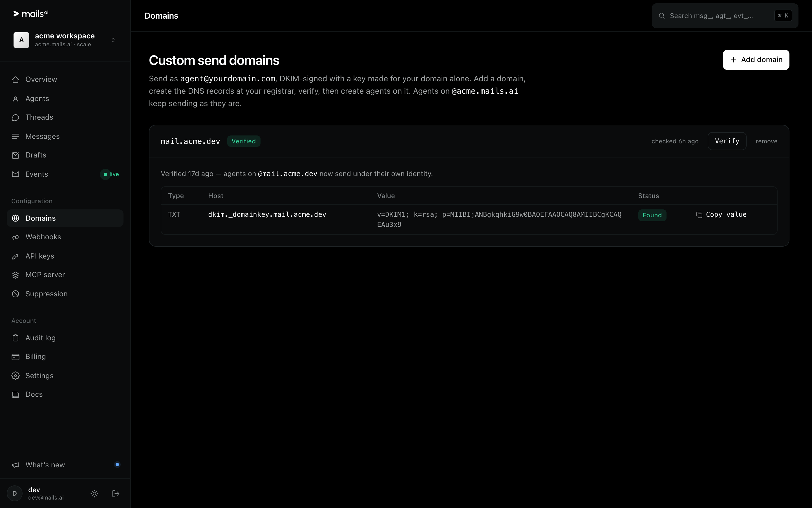The width and height of the screenshot is (812, 508).
Task: Toggle the light/dark theme sun icon
Action: (95, 494)
